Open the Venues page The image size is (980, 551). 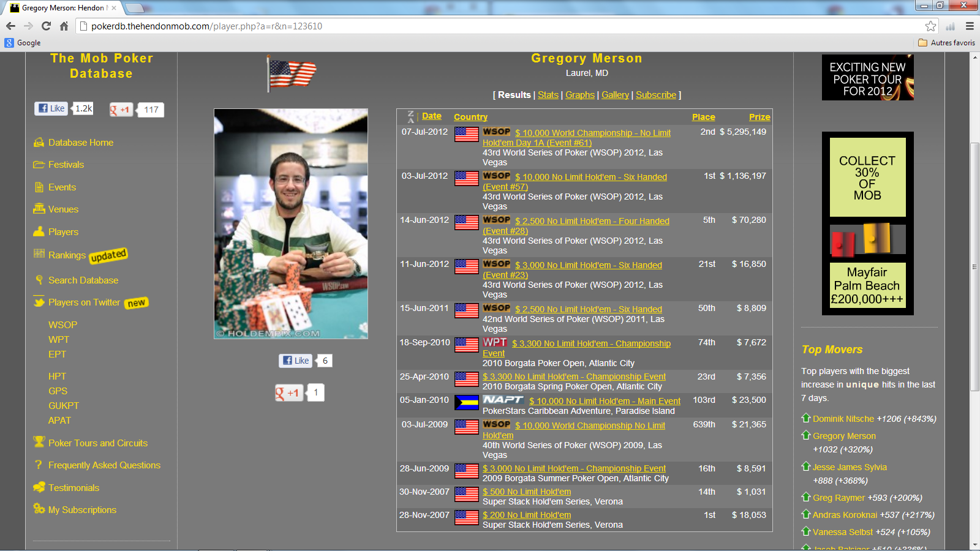coord(63,209)
